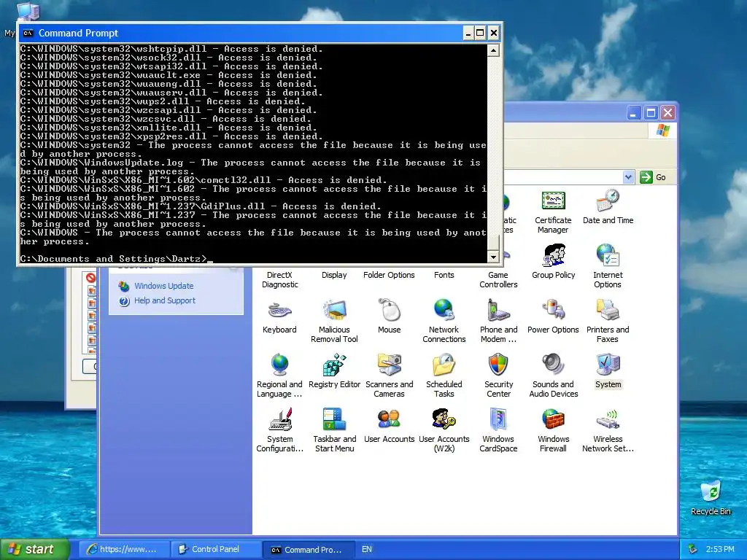Switch to Control Panel taskbar button
Image resolution: width=747 pixels, height=560 pixels.
click(216, 549)
